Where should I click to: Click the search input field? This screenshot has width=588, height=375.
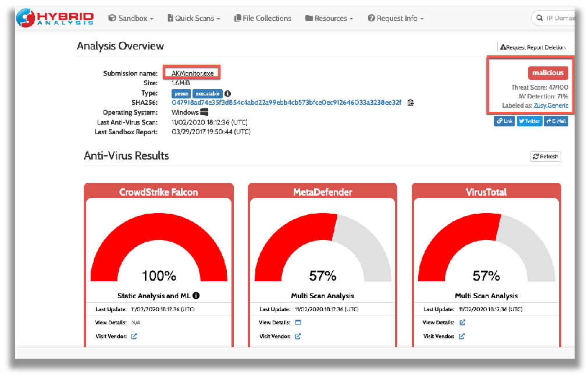coord(553,18)
